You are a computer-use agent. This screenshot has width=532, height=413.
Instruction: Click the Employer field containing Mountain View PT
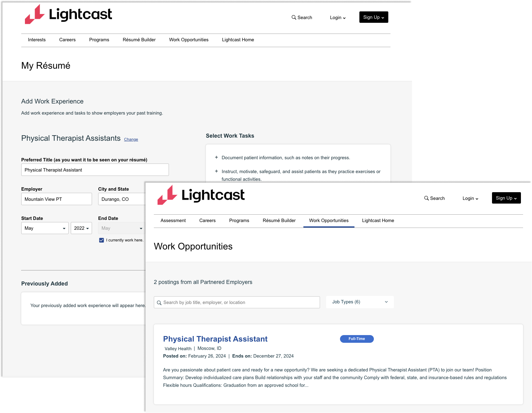click(57, 199)
